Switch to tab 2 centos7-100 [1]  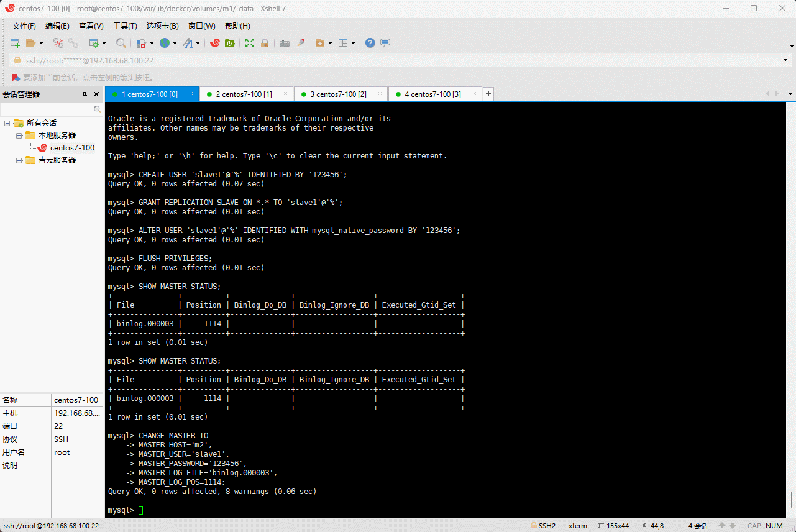[246, 94]
